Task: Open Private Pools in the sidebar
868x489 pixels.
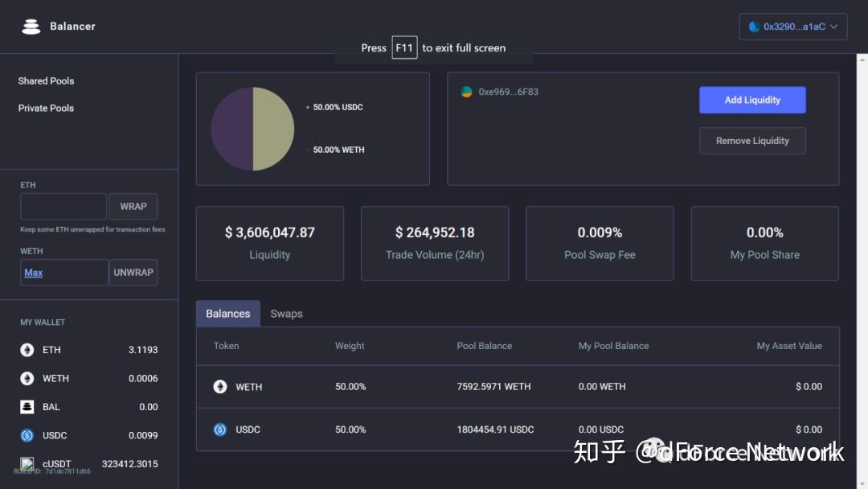Action: tap(46, 108)
